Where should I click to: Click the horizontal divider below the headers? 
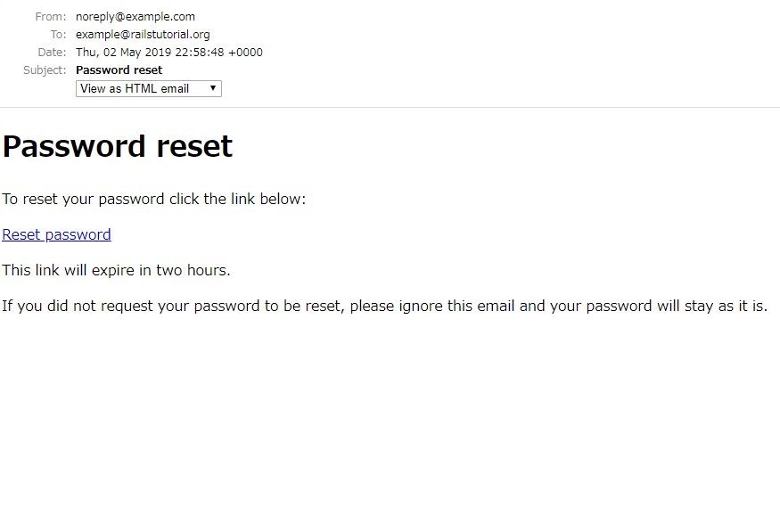(x=390, y=107)
